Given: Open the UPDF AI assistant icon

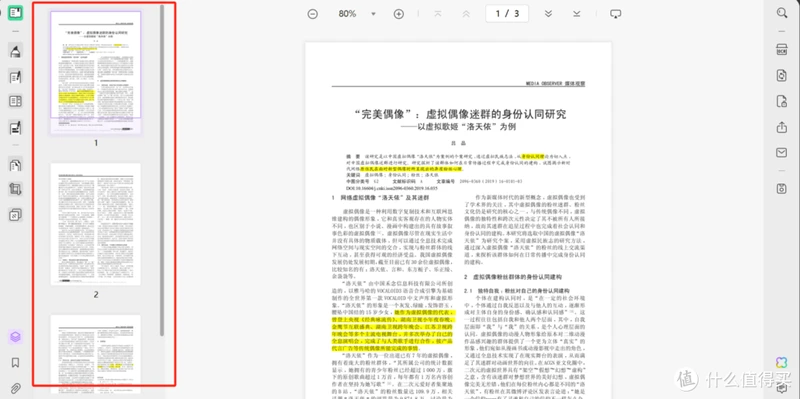Looking at the screenshot, I should click(782, 362).
